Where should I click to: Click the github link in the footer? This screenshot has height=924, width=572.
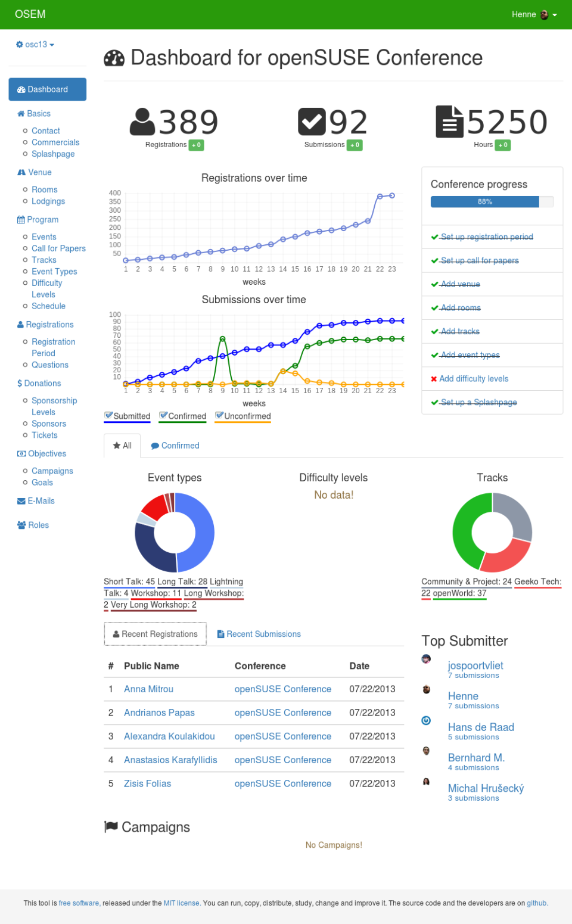click(536, 903)
